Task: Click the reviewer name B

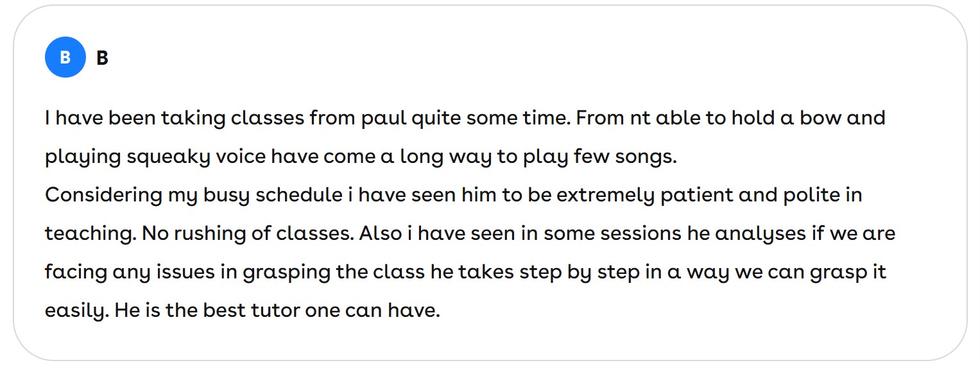Action: point(102,58)
